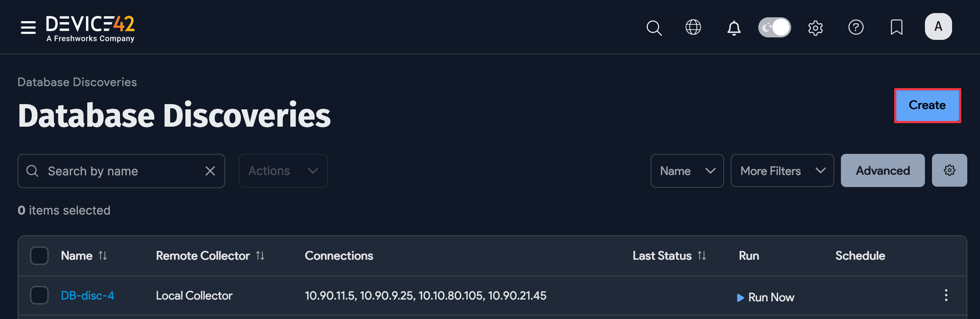This screenshot has width=980, height=319.
Task: Open the table column settings gear beside Advanced
Action: click(949, 170)
